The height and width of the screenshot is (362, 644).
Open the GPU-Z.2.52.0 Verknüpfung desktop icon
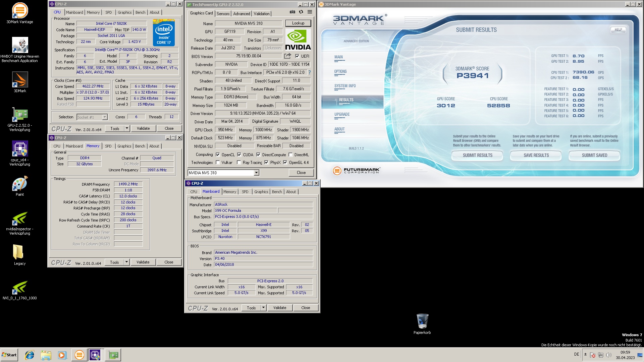click(x=20, y=119)
